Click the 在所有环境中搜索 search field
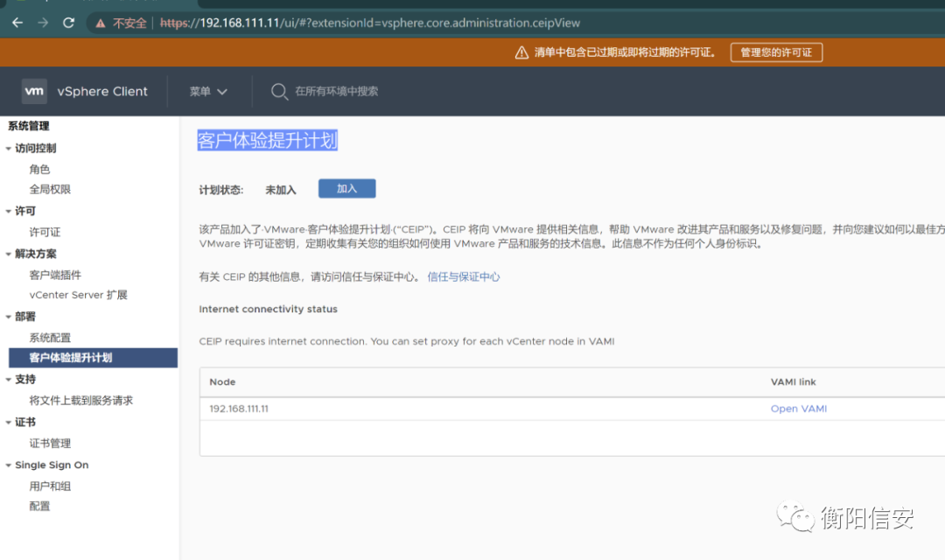 (x=336, y=91)
